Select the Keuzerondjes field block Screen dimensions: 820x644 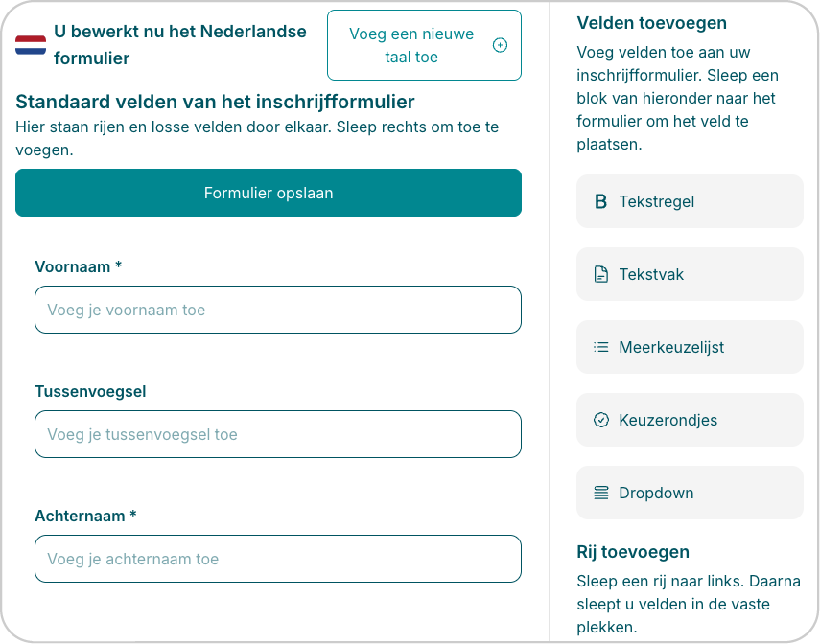690,420
